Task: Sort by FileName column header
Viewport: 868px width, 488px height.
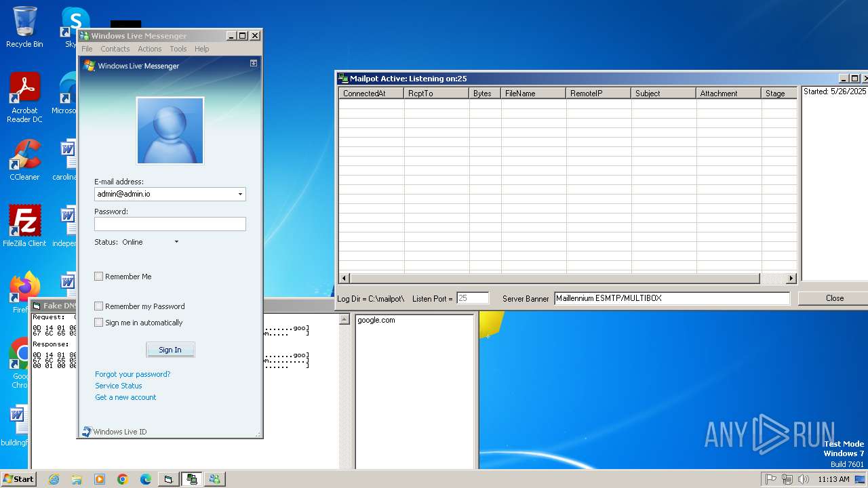Action: click(x=534, y=94)
